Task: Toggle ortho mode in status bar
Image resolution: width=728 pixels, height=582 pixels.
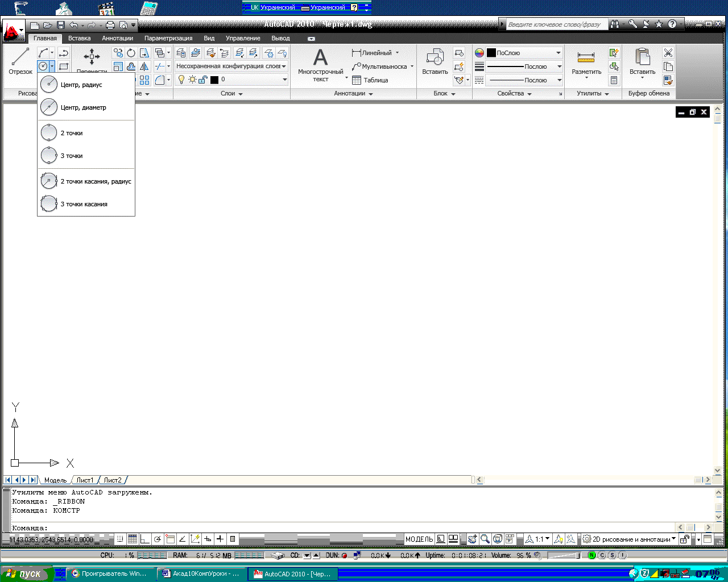Action: (145, 539)
